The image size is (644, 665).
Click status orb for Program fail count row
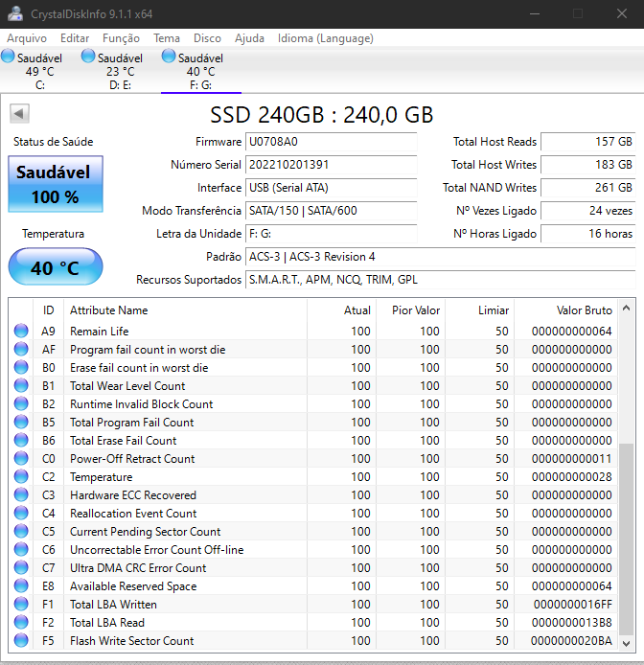21,349
